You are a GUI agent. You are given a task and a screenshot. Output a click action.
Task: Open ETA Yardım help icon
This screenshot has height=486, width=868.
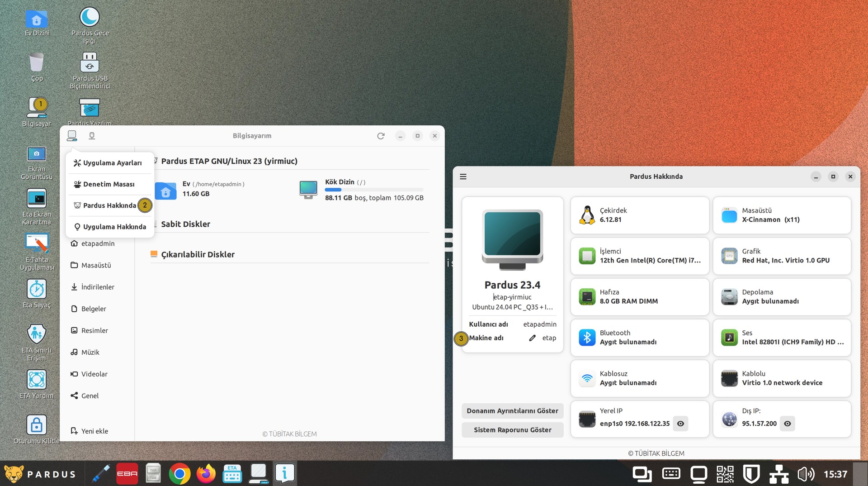[37, 384]
